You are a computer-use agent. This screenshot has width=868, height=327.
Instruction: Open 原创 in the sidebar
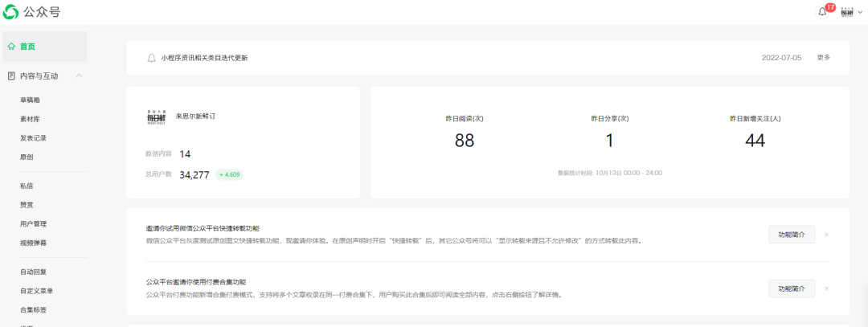point(27,157)
